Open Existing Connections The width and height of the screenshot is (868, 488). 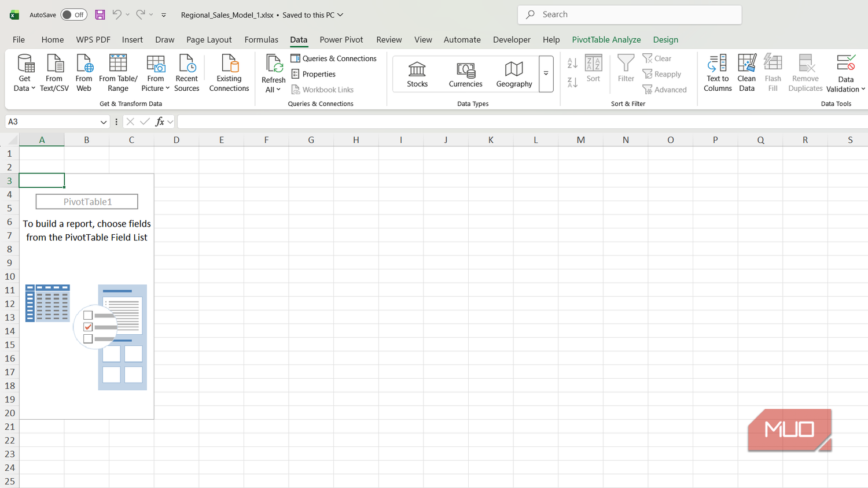point(229,73)
